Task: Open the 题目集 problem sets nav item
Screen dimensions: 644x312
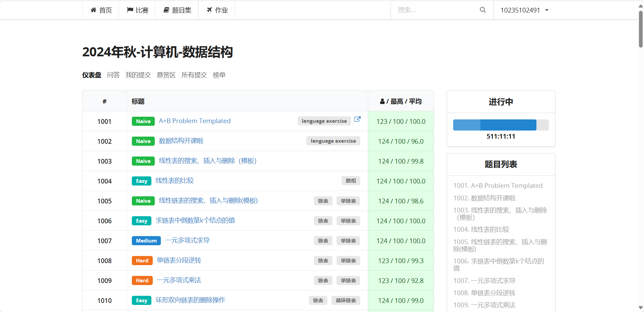Action: 177,10
